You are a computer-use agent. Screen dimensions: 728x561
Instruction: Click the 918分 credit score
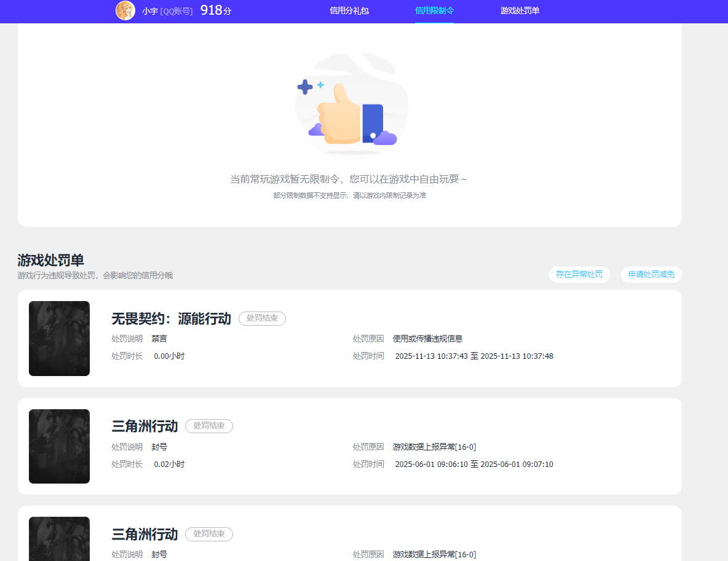click(x=216, y=10)
